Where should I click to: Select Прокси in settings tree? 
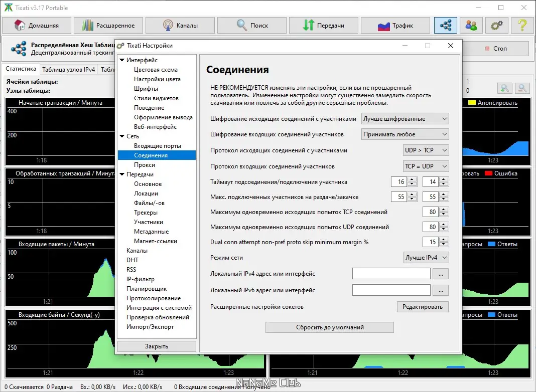[145, 165]
